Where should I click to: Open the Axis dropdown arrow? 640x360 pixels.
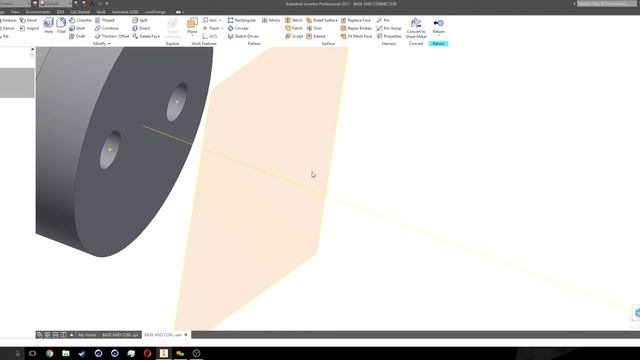point(220,20)
